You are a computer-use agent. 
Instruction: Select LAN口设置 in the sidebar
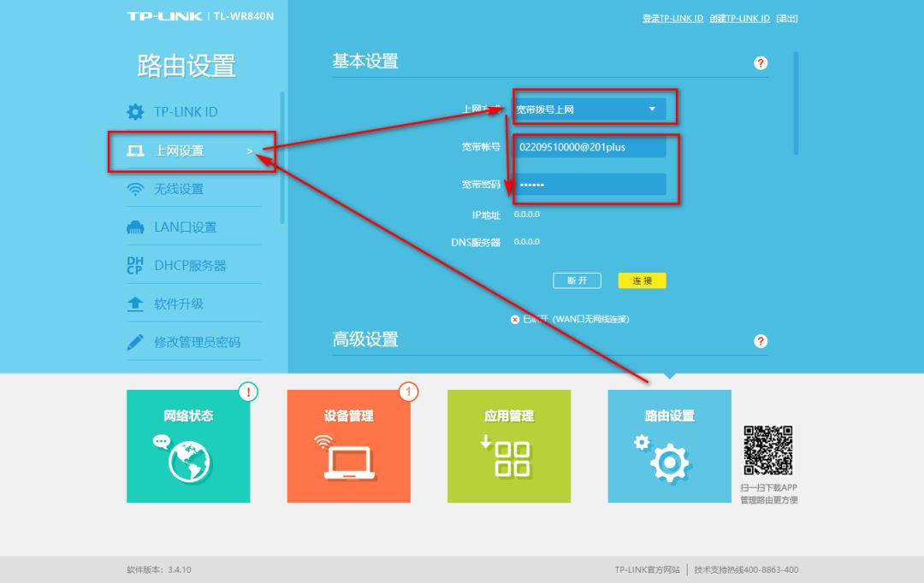(x=193, y=227)
